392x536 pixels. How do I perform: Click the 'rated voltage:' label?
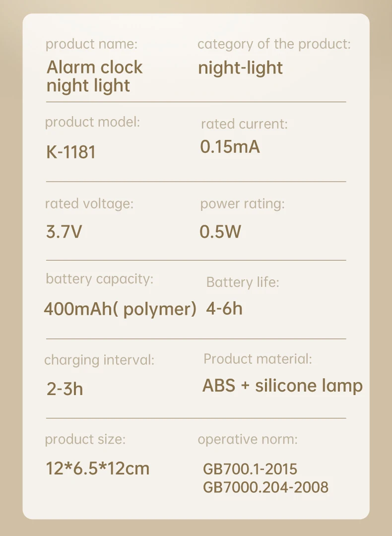pyautogui.click(x=89, y=204)
